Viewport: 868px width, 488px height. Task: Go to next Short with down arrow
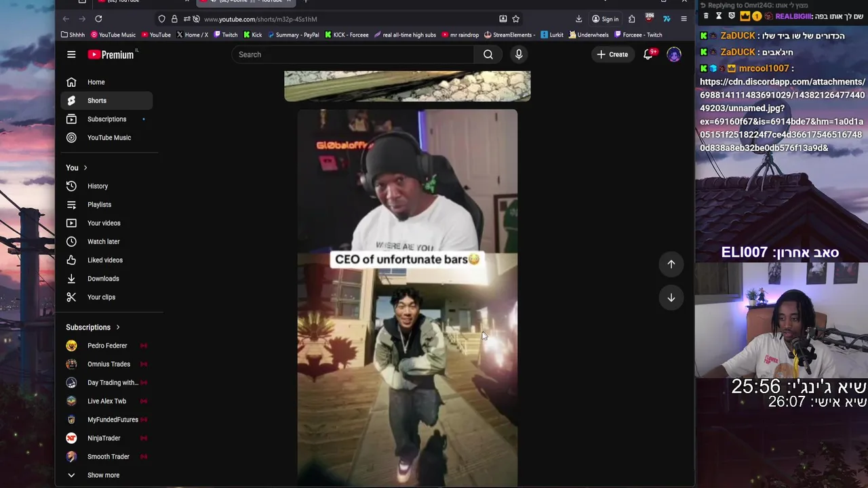click(x=671, y=298)
